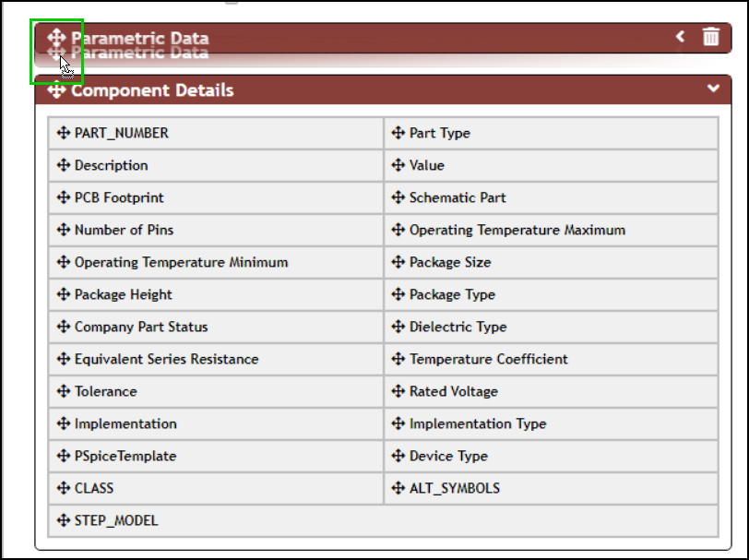The width and height of the screenshot is (749, 560).
Task: Click the Operating Temperature Maximum field
Action: click(x=517, y=230)
